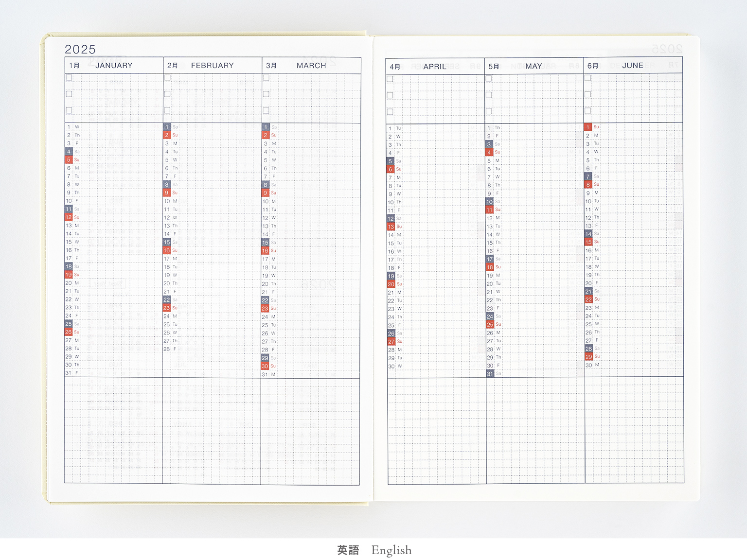747x560 pixels.
Task: Click the English caption text
Action: point(391,550)
